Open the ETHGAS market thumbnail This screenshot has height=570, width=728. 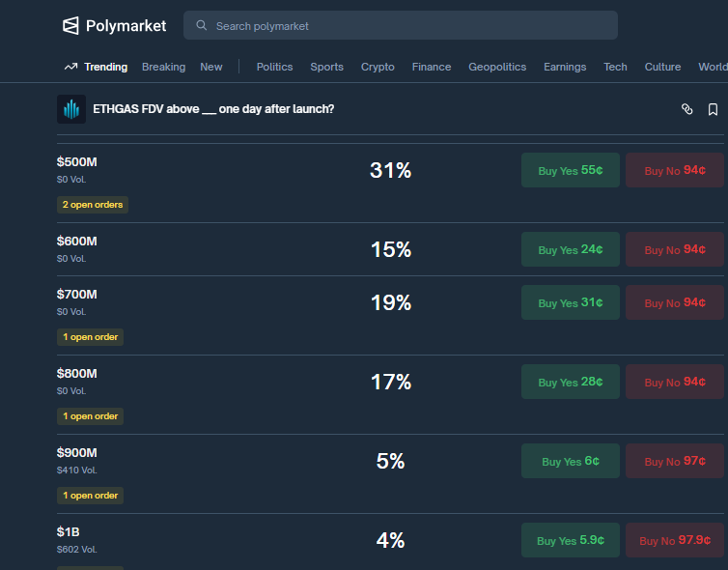click(x=71, y=109)
